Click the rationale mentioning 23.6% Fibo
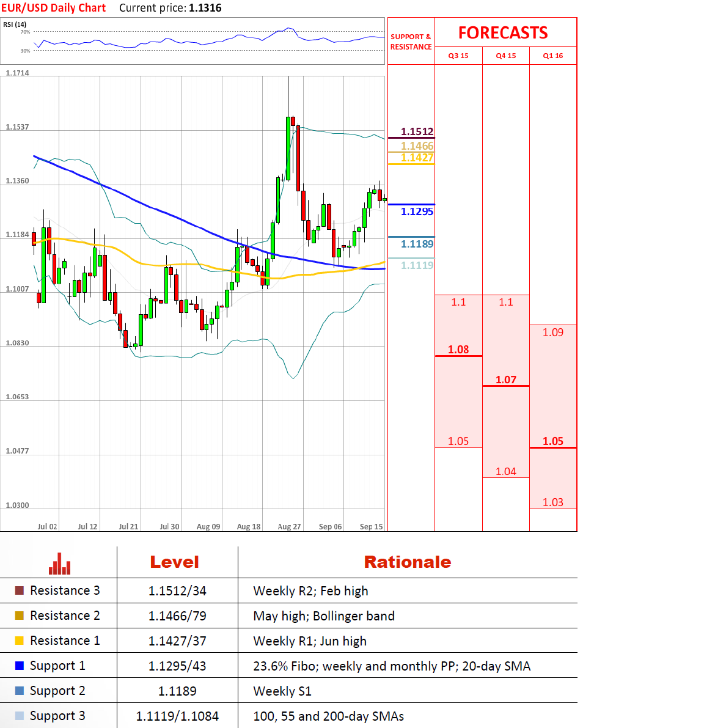The width and height of the screenshot is (704, 728). tap(392, 666)
